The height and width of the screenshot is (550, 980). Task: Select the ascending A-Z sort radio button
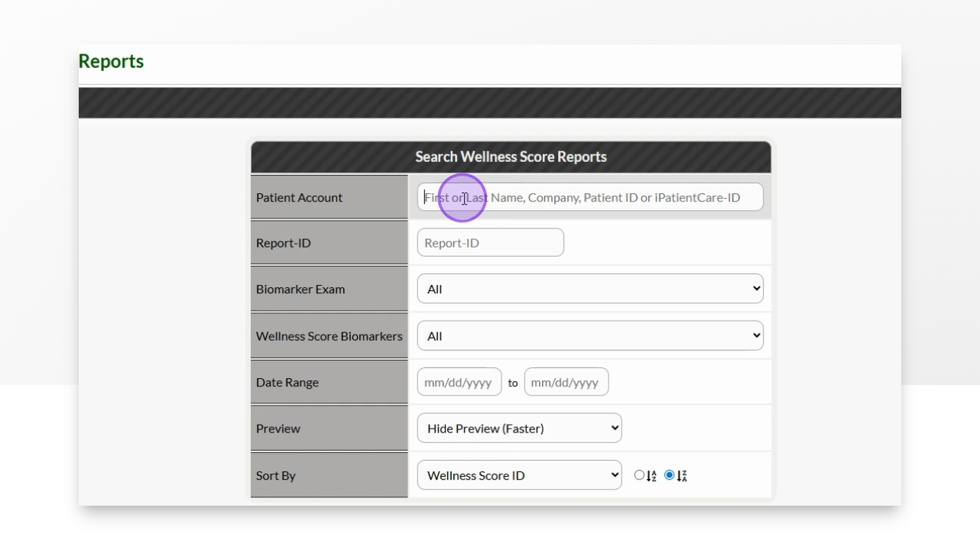coord(639,475)
